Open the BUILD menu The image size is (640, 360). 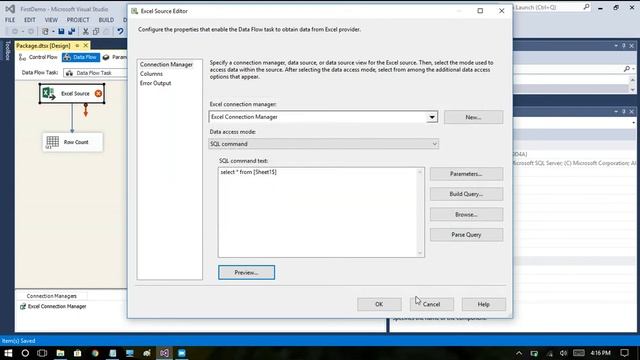point(106,20)
